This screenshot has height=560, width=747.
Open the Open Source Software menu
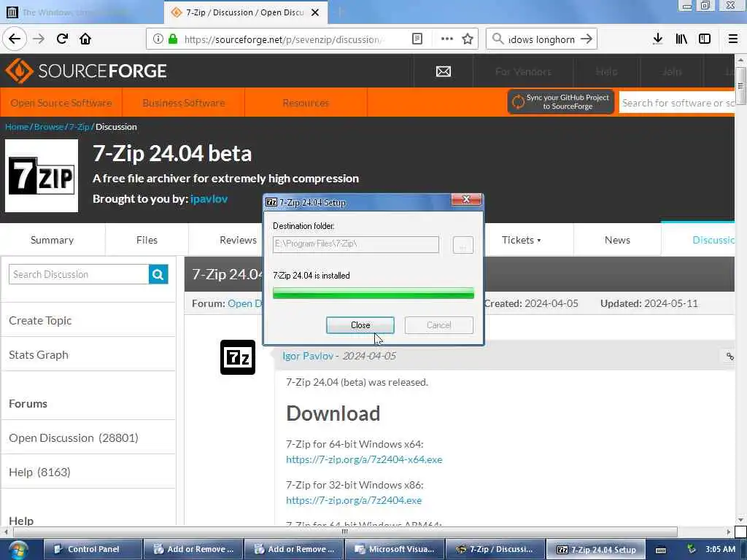tap(61, 103)
